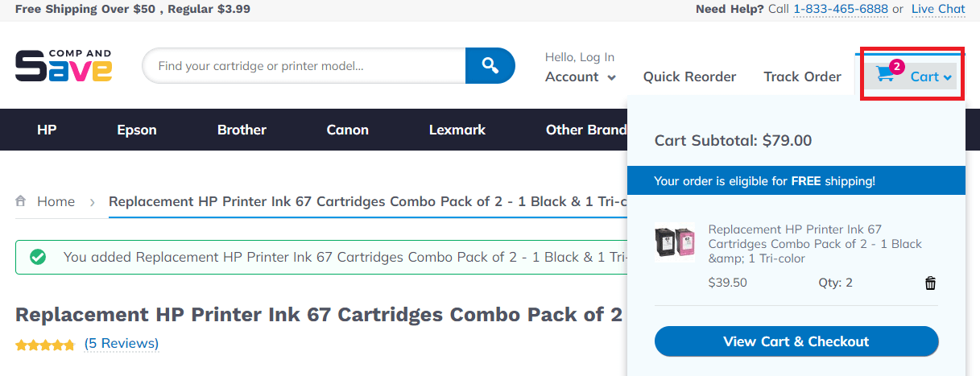980x376 pixels.
Task: Click the magnifier search button
Action: (x=490, y=65)
